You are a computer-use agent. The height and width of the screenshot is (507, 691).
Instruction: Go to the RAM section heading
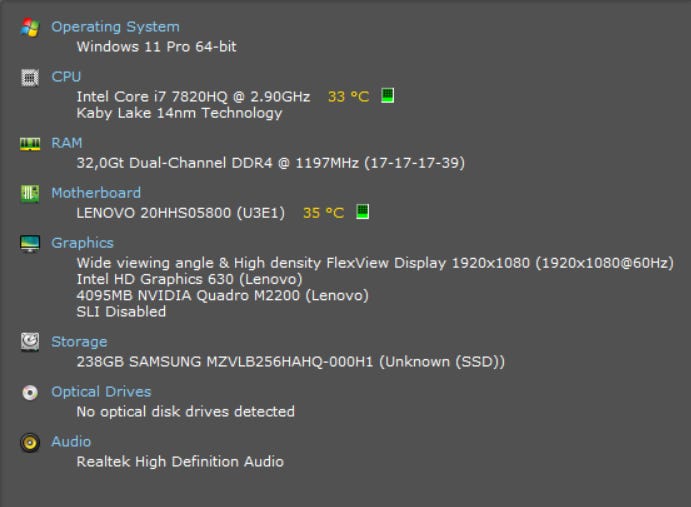(67, 143)
